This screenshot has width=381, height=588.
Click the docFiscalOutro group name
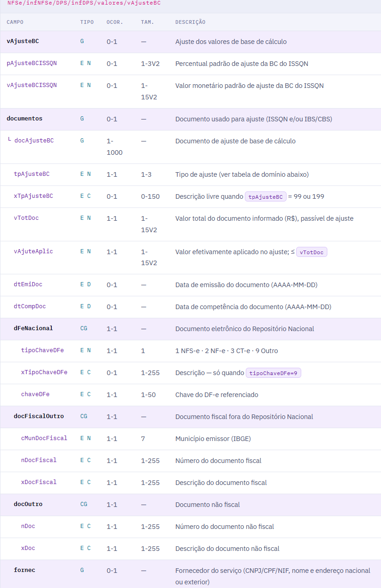click(39, 416)
